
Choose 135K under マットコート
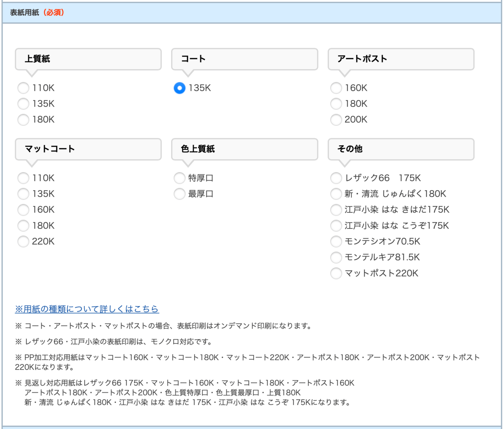point(23,194)
